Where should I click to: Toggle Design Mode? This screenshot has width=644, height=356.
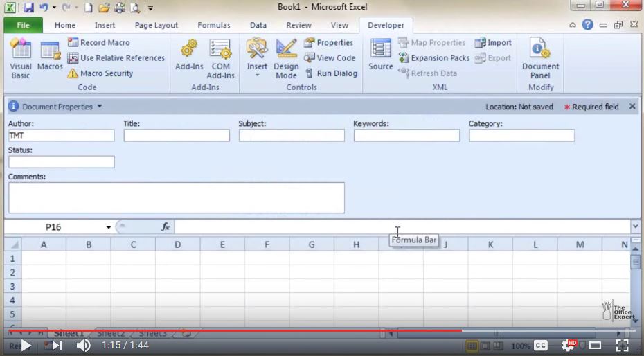pyautogui.click(x=286, y=58)
